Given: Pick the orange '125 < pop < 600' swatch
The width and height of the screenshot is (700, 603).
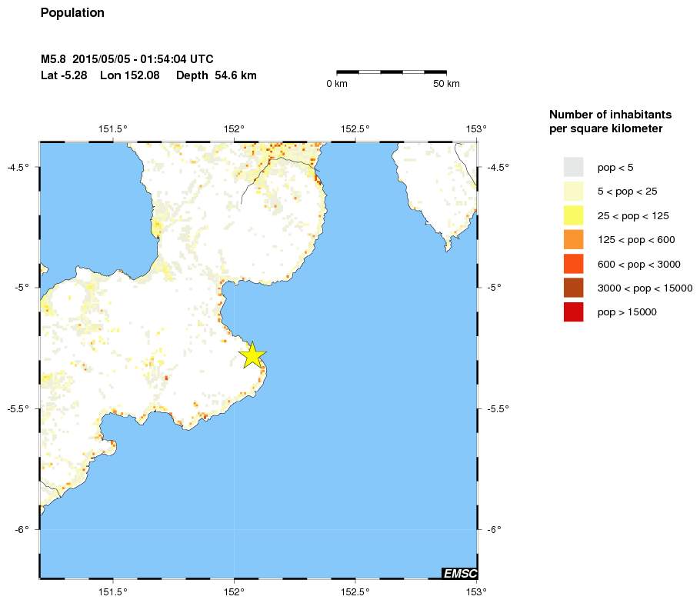Looking at the screenshot, I should pos(573,239).
